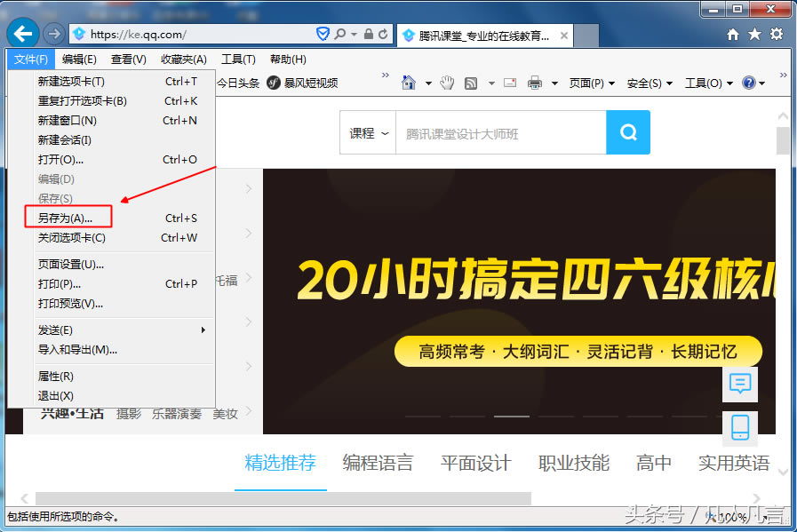Switch to the 编程语言 tab

[x=378, y=463]
